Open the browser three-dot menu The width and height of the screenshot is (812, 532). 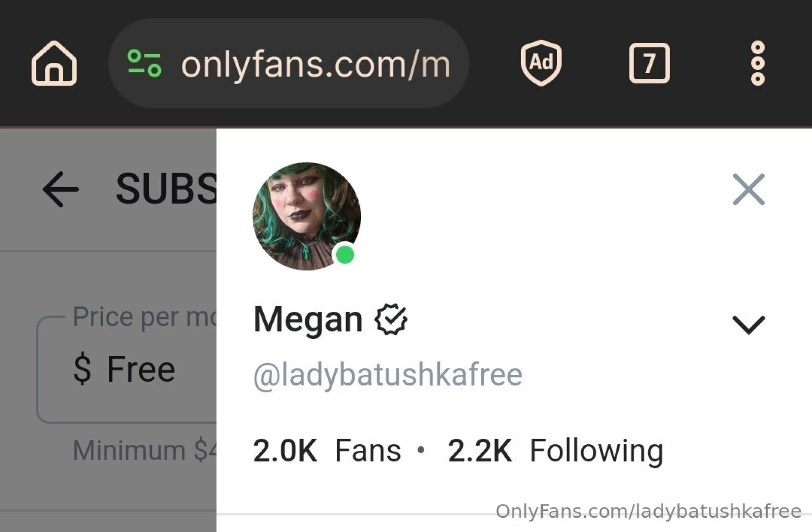758,62
